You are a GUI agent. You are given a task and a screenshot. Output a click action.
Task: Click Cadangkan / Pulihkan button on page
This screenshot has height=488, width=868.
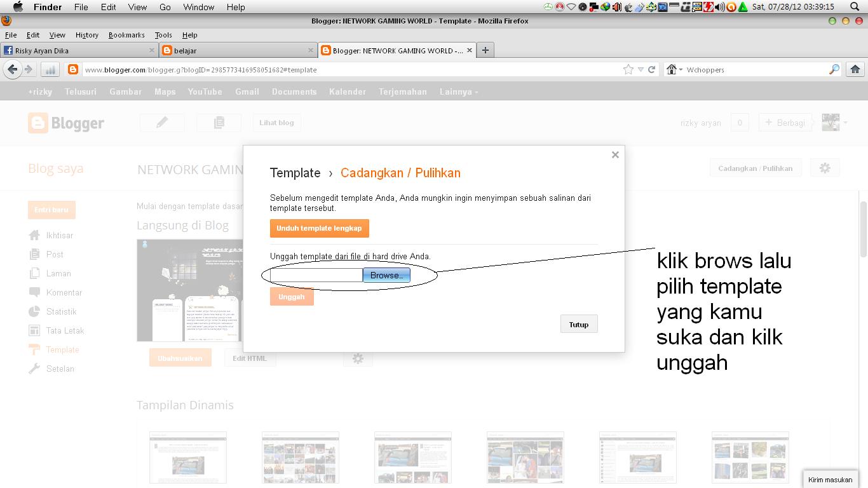pos(756,168)
